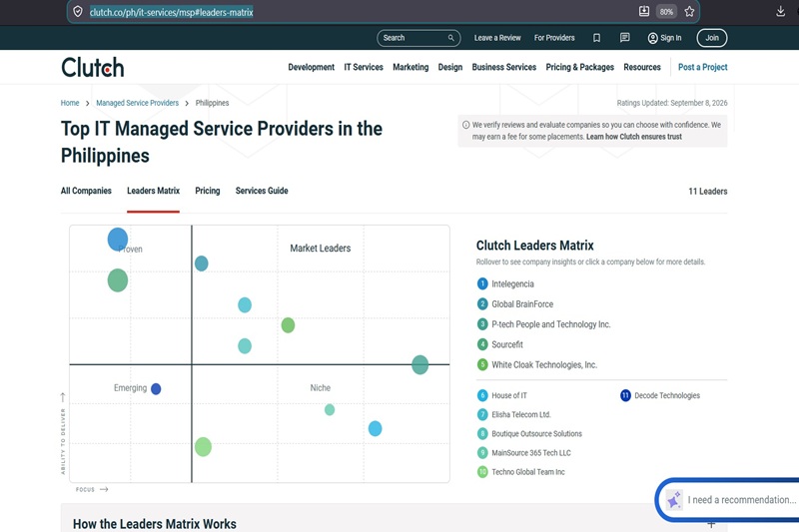Click the number 11 badge beside Decode Technologies
Screen dimensions: 799x532
(625, 395)
